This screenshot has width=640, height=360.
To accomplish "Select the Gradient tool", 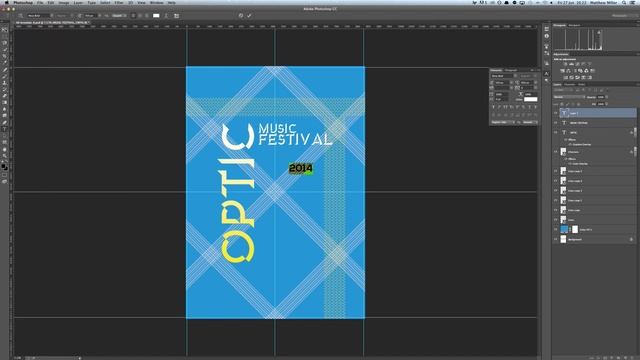I will (5, 102).
